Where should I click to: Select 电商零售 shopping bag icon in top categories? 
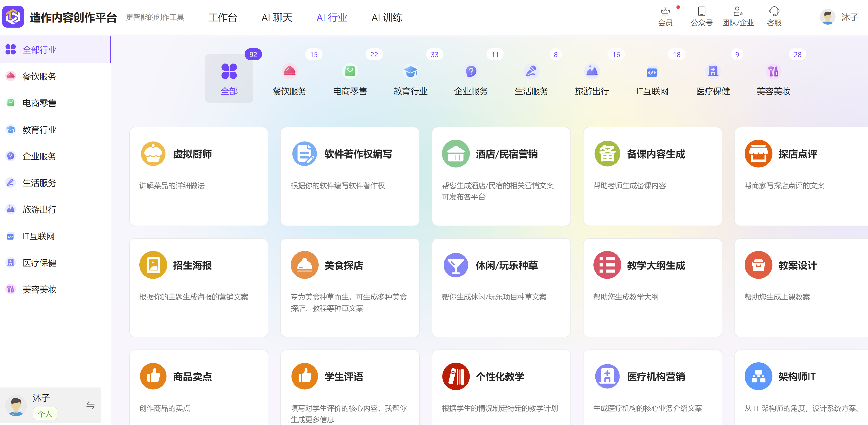pos(350,71)
